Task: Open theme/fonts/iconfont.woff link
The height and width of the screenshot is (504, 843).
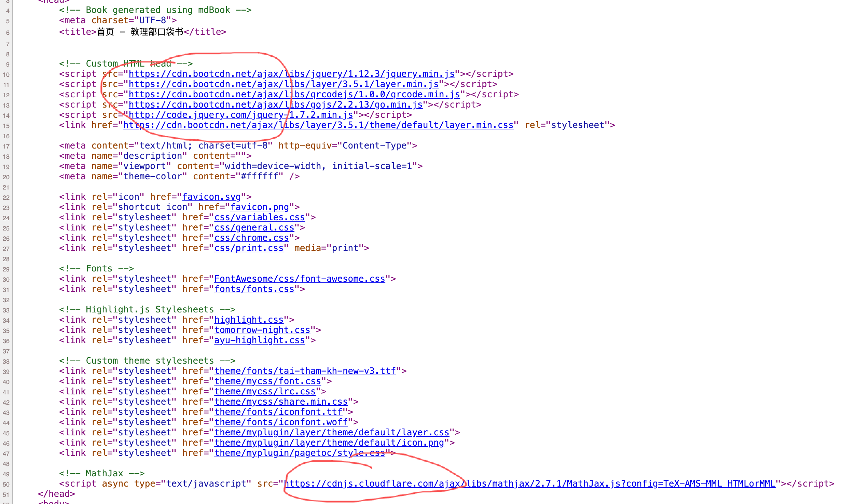Action: [281, 422]
